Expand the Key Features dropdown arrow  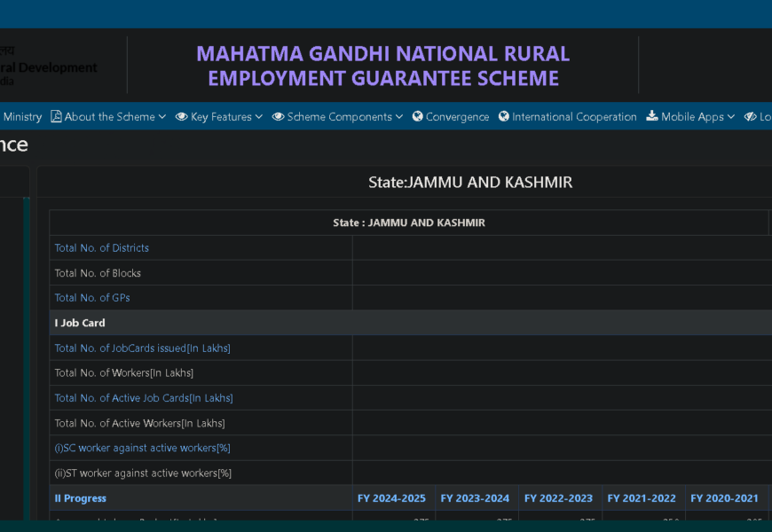pos(259,117)
